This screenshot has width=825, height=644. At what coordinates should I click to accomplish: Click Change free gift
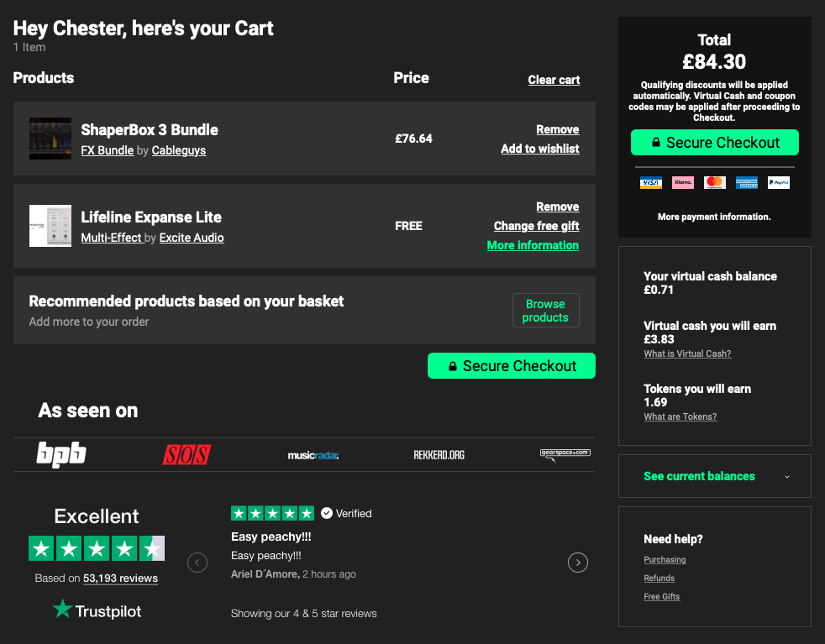point(536,226)
